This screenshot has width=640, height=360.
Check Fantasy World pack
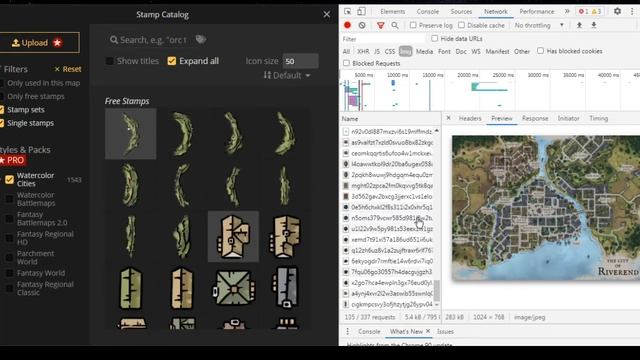coord(9,273)
